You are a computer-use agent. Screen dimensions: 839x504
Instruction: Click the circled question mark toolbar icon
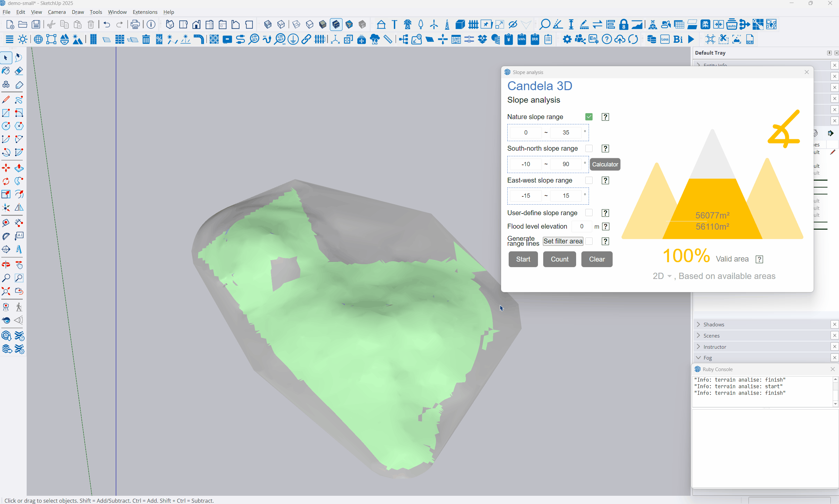(607, 39)
